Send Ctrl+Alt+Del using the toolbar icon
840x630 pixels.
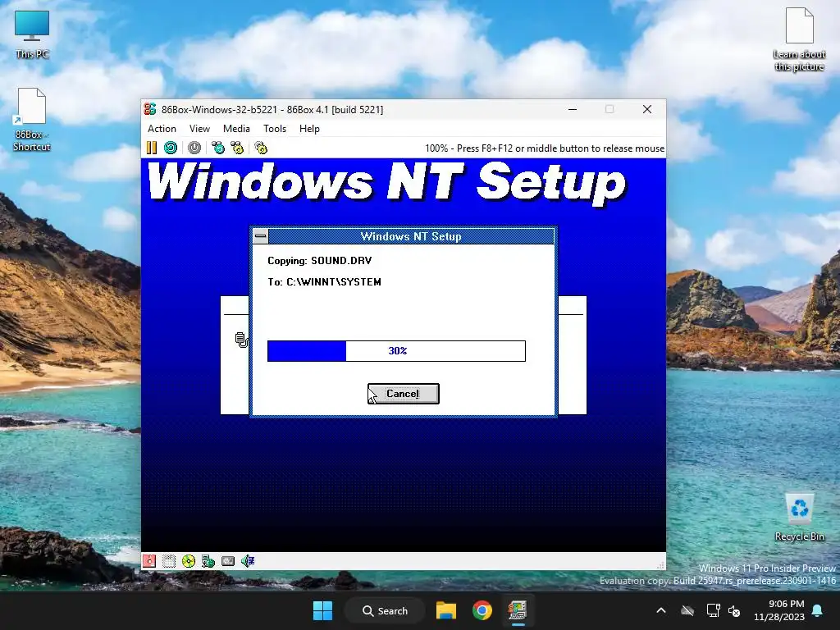pyautogui.click(x=218, y=148)
